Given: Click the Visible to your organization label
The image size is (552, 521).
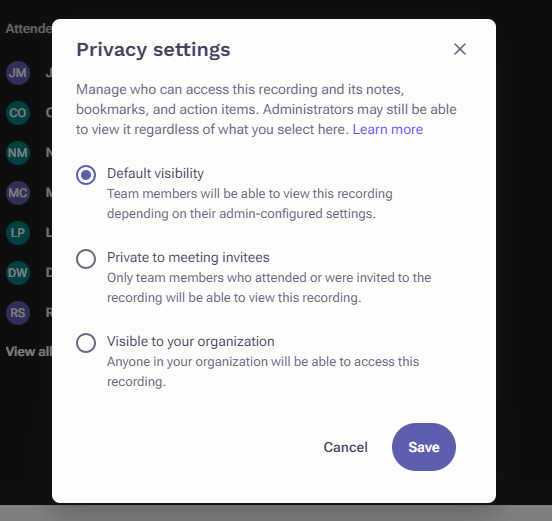Looking at the screenshot, I should 190,341.
